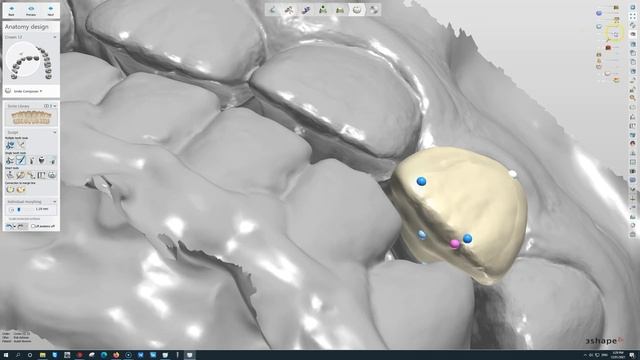
Task: Select the highlighted single tooth sculpt tool
Action: pos(21,160)
